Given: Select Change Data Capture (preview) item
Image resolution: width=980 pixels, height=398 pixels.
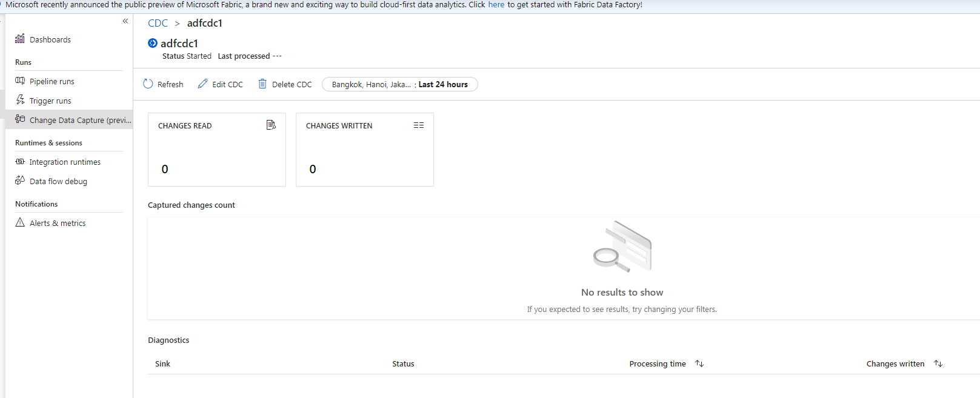Looking at the screenshot, I should point(69,120).
